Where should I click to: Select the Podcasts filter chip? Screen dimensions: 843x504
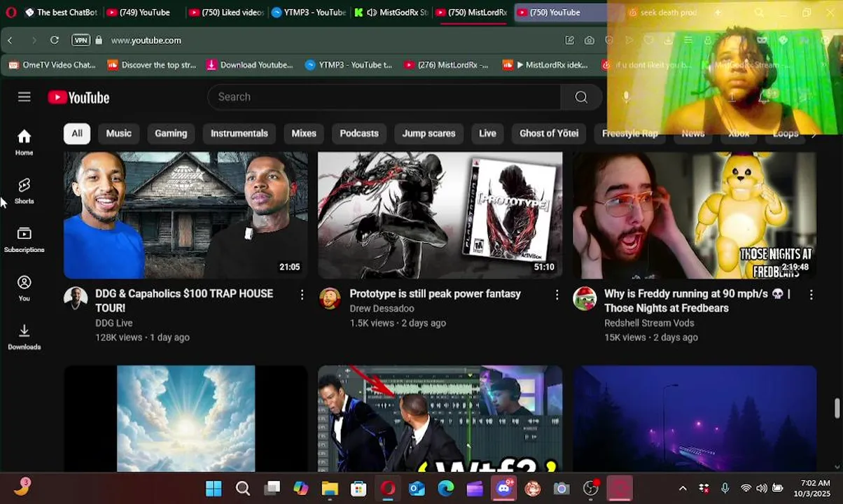click(359, 133)
